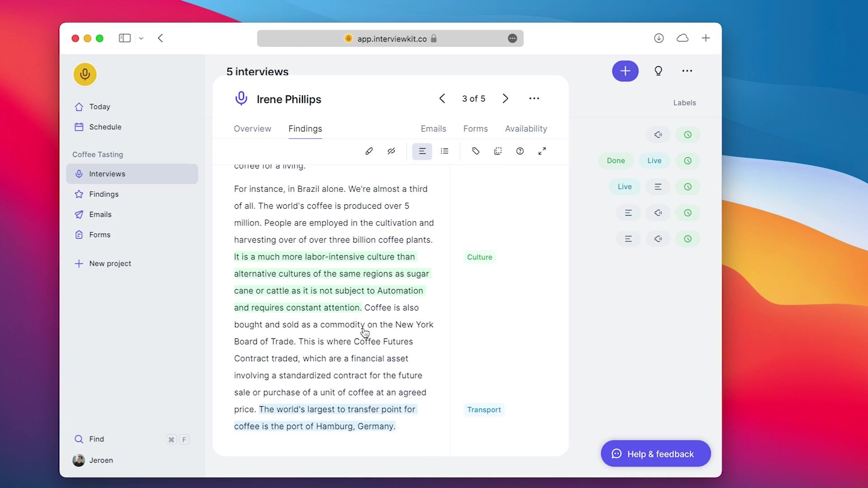Open the sidebar options chevron dropdown
Screen dimensions: 868x488
click(x=141, y=38)
